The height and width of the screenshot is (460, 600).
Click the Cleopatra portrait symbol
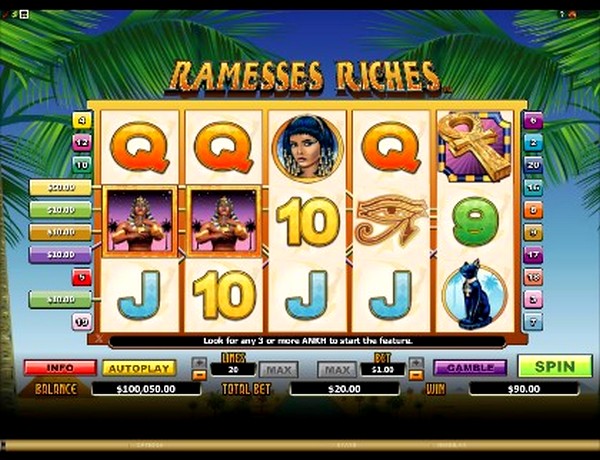[x=308, y=147]
